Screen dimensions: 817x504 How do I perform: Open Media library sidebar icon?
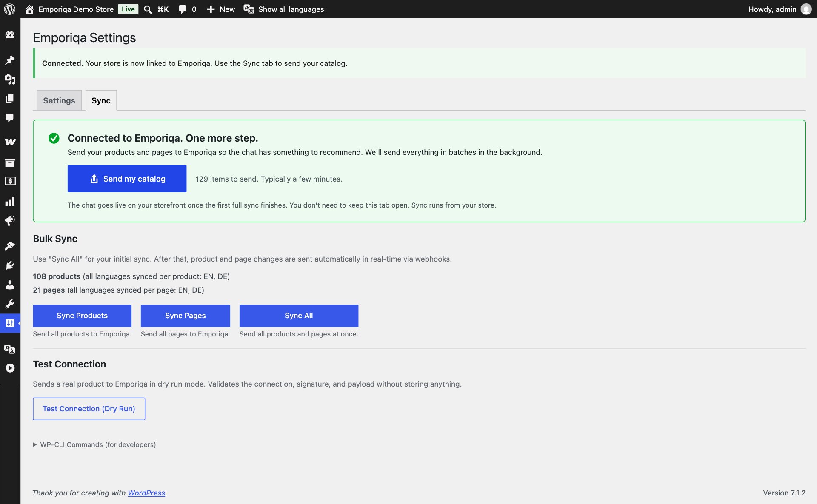pyautogui.click(x=10, y=79)
